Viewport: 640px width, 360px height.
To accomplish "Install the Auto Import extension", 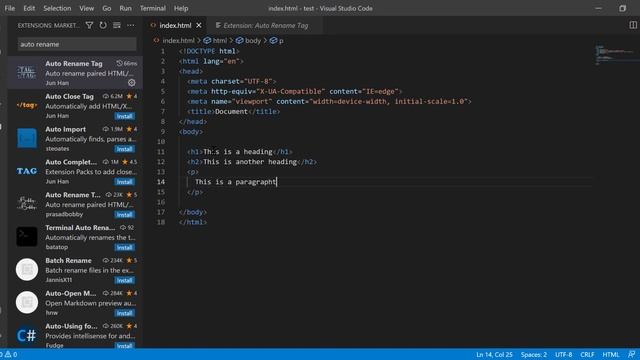I will (124, 149).
